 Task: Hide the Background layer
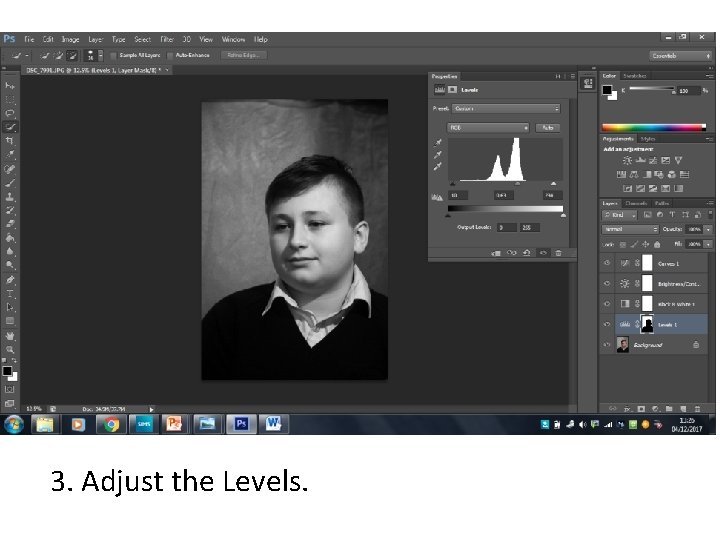(x=607, y=344)
